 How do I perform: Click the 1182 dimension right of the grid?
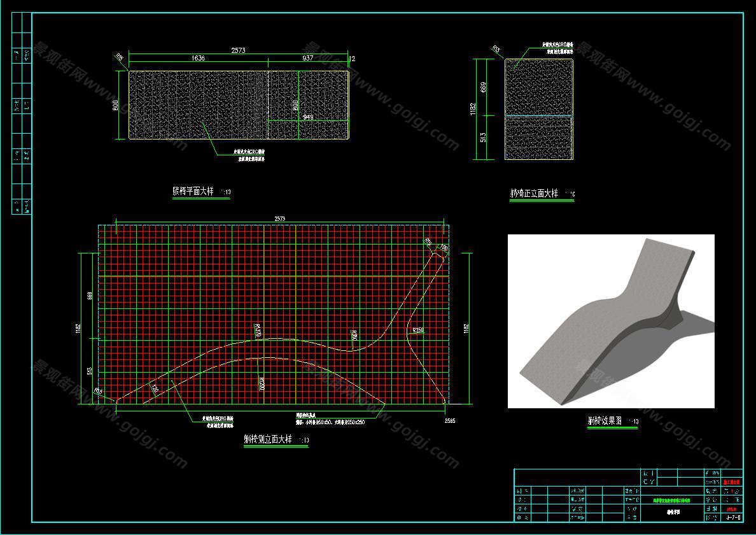[466, 329]
